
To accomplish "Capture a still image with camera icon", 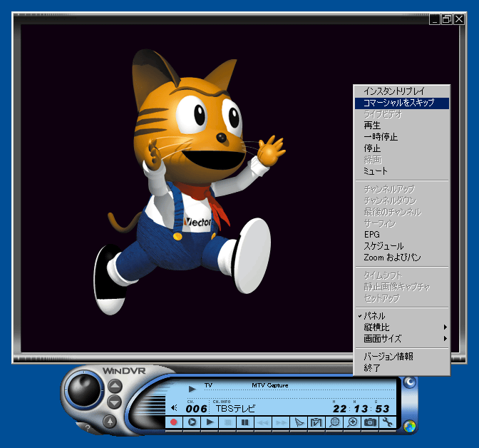I will point(370,422).
